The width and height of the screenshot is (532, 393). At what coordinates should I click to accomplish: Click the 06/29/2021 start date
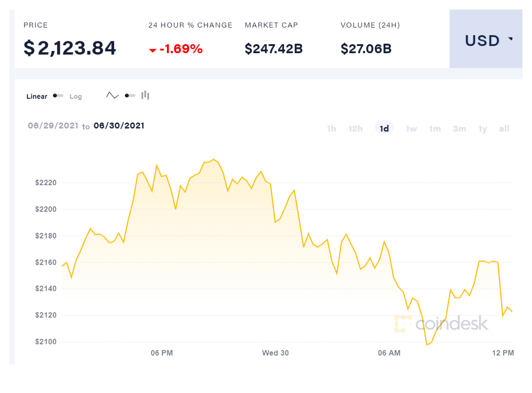click(53, 126)
